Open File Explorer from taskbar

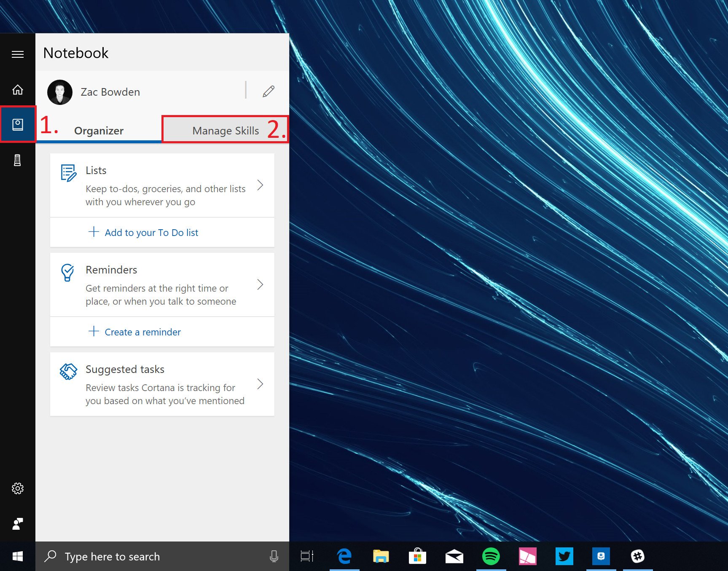pyautogui.click(x=381, y=556)
